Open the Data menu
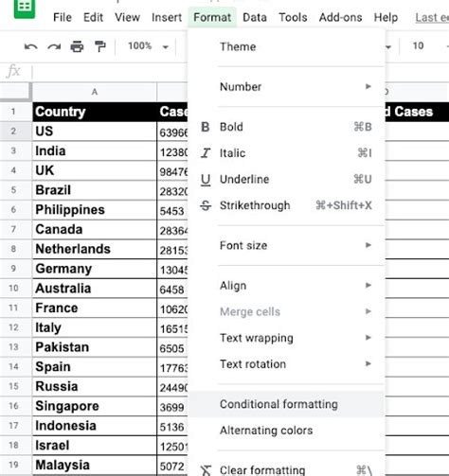 pyautogui.click(x=255, y=17)
